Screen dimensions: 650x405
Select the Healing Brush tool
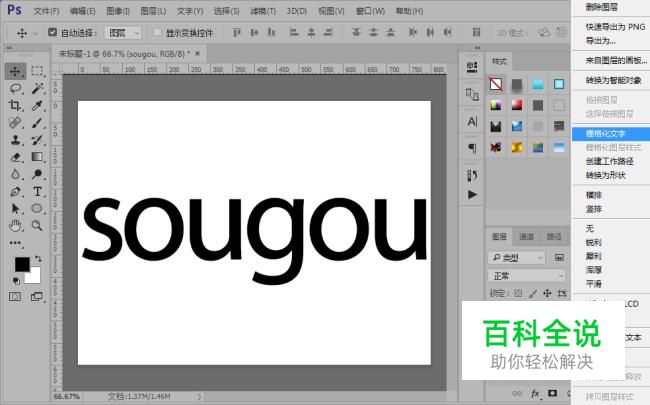tap(15, 123)
